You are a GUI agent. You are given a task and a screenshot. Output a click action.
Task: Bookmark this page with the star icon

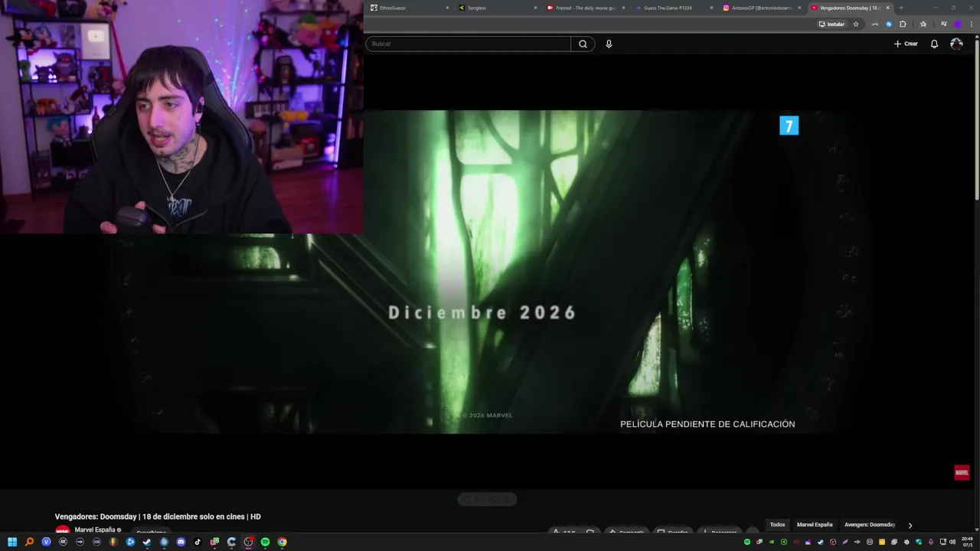point(856,24)
